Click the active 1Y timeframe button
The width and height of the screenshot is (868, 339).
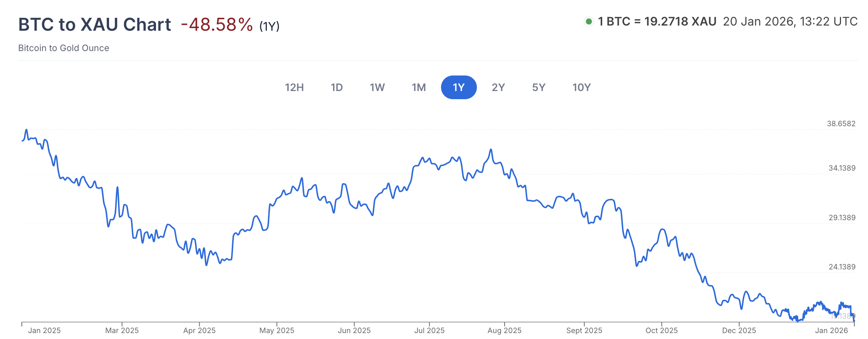(x=459, y=87)
